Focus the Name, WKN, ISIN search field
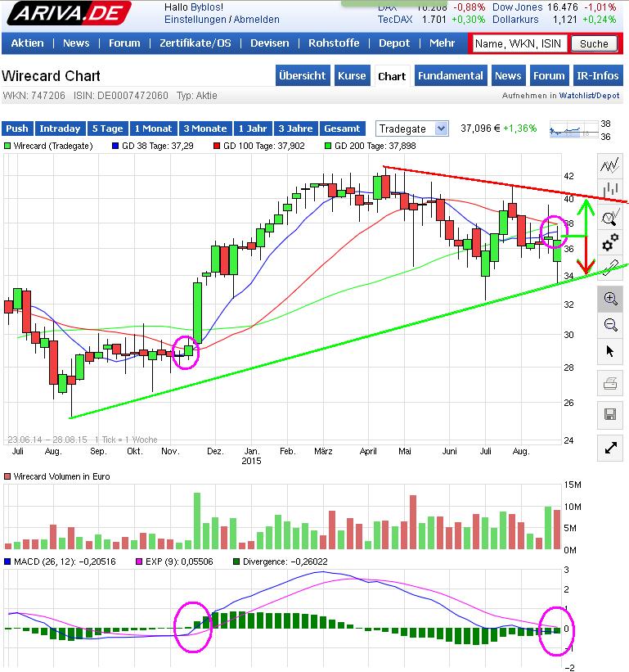Viewport: 629px width, 672px height. [519, 43]
